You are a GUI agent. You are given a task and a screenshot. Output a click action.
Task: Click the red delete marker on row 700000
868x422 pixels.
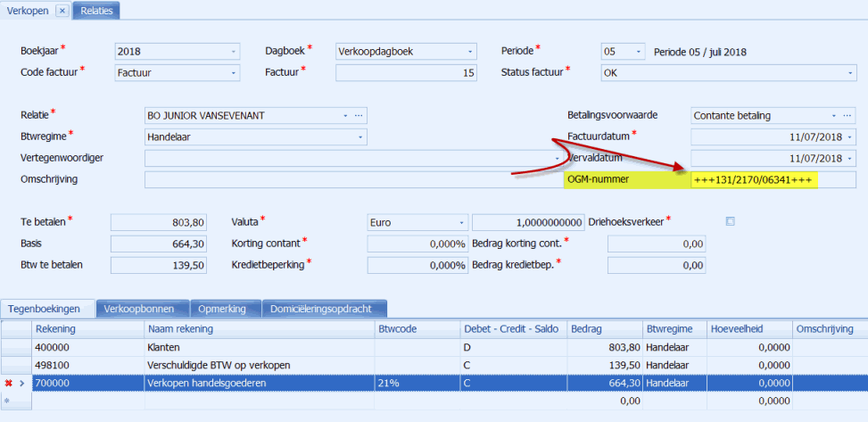coord(8,383)
